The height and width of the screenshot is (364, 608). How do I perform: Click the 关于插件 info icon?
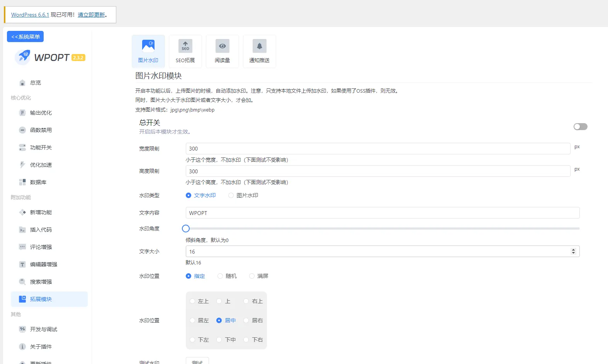click(22, 347)
